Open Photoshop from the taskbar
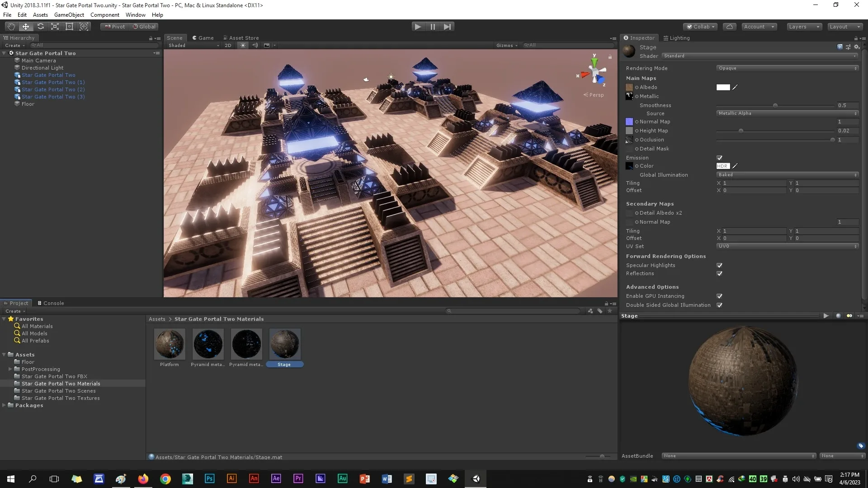 (209, 479)
